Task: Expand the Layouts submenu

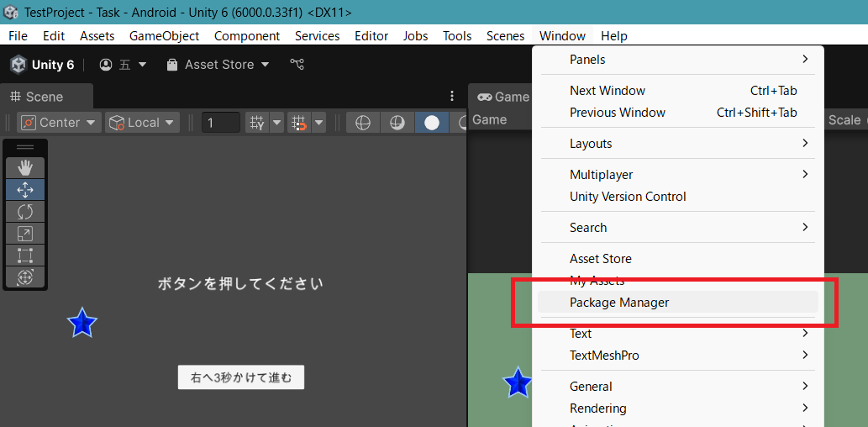Action: click(678, 144)
